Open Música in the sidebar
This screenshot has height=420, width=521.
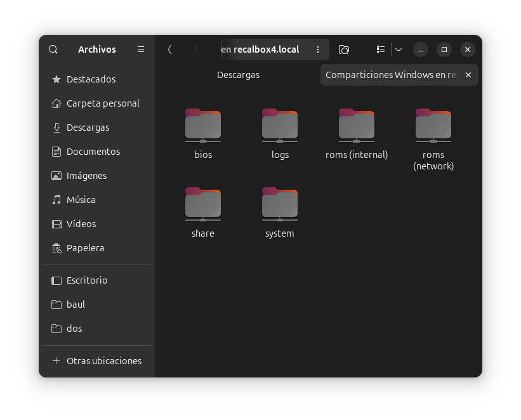point(97,200)
